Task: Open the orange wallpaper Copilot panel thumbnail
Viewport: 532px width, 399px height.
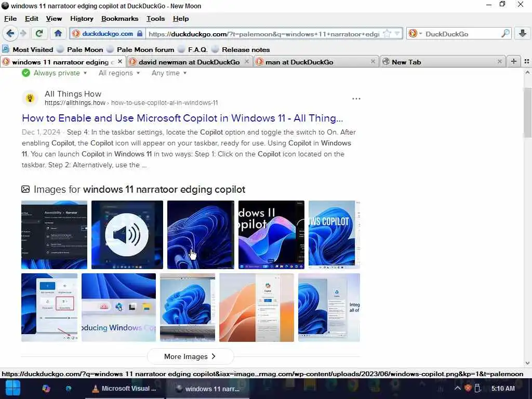Action: point(257,308)
